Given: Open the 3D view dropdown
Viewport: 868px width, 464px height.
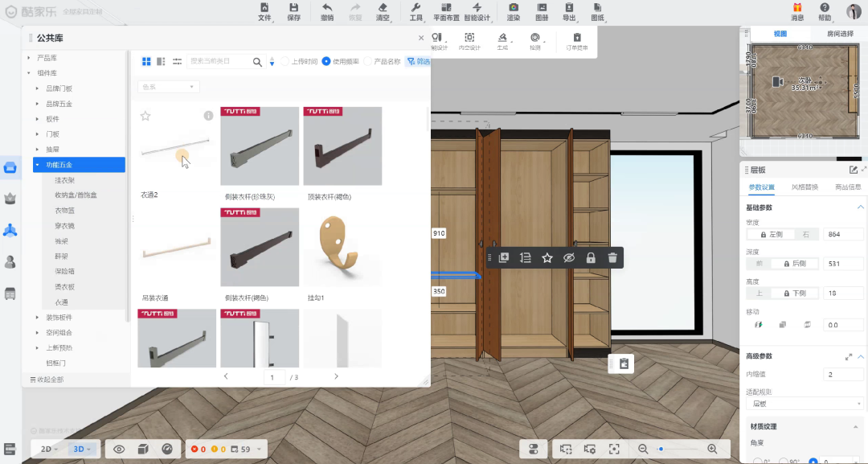Looking at the screenshot, I should tap(82, 449).
